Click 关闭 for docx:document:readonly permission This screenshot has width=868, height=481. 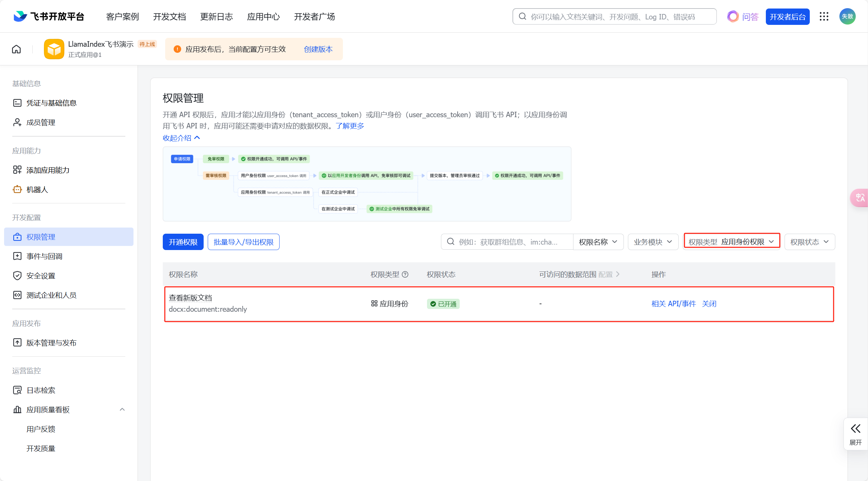[709, 304]
